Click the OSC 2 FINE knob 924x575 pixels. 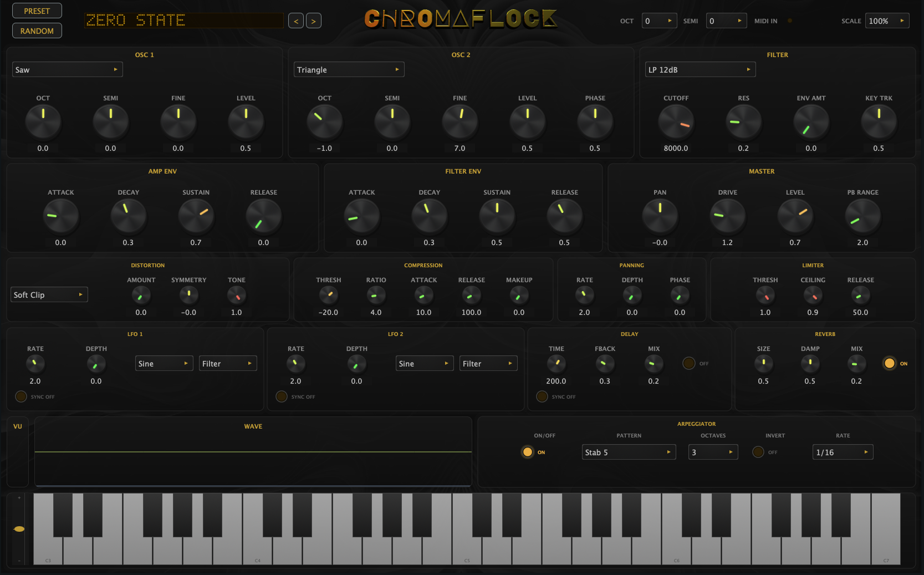(460, 121)
